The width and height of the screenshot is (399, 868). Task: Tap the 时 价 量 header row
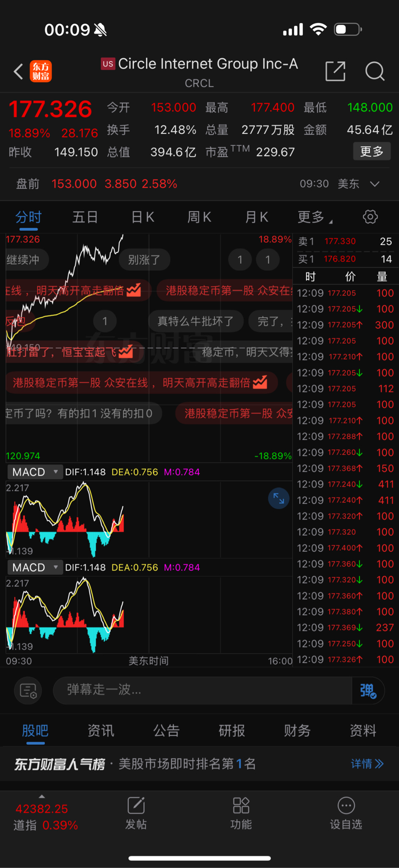click(x=345, y=277)
